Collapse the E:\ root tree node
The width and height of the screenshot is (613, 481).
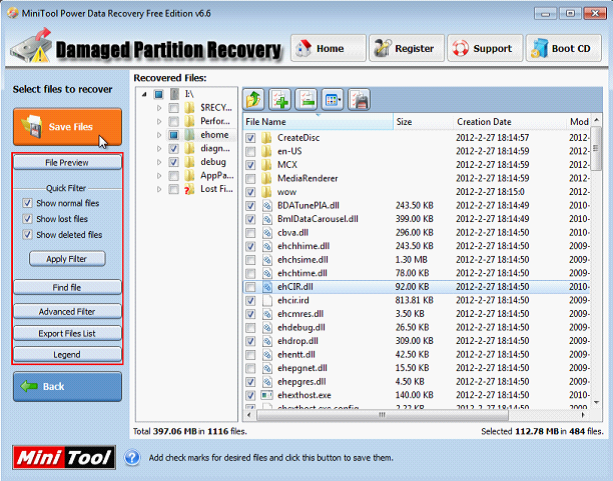(144, 94)
